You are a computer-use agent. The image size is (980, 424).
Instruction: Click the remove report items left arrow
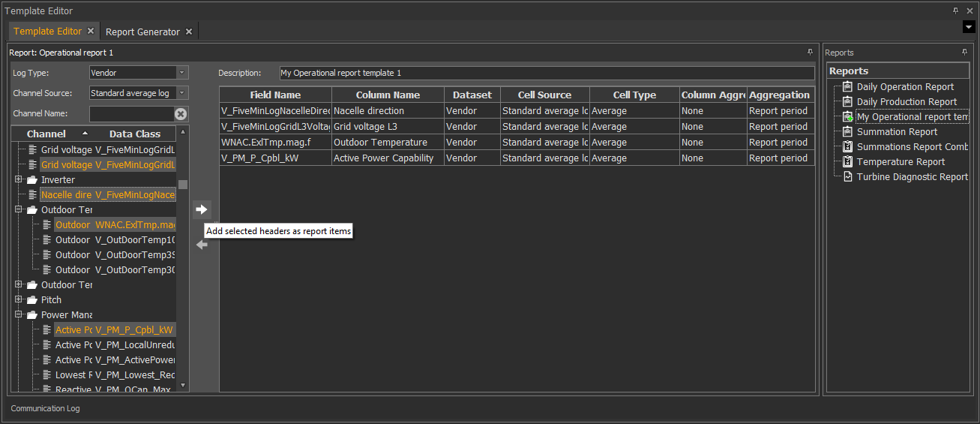coord(201,245)
